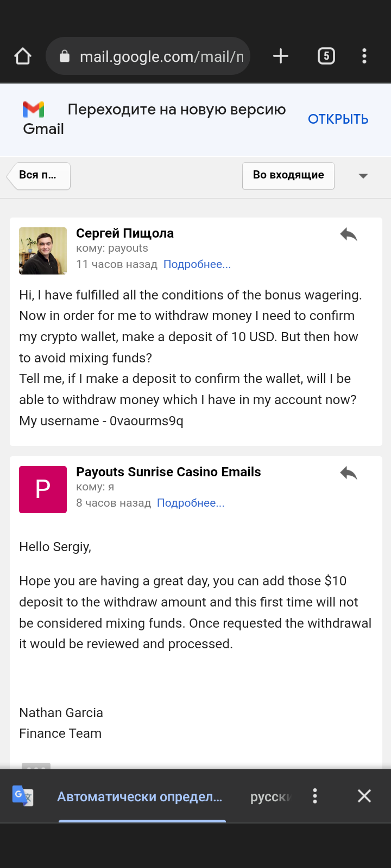Tap the Gmail logo
This screenshot has width=391, height=868.
pyautogui.click(x=34, y=110)
